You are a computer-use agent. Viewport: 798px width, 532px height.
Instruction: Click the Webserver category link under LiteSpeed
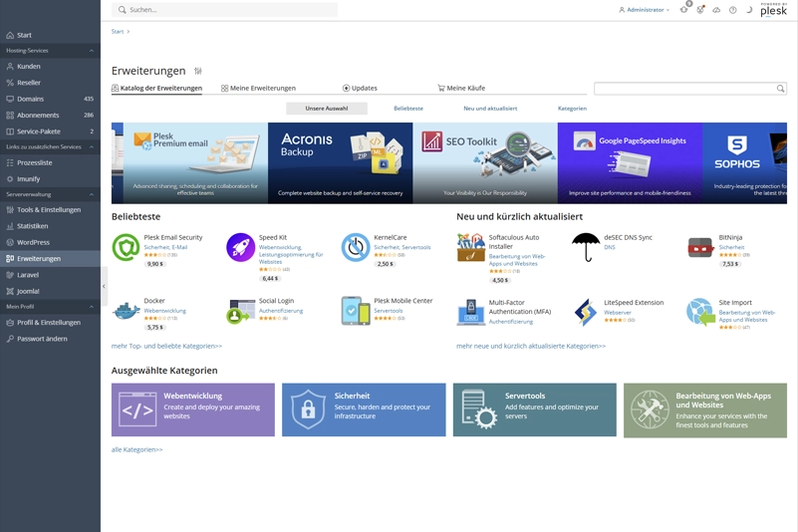coord(618,313)
